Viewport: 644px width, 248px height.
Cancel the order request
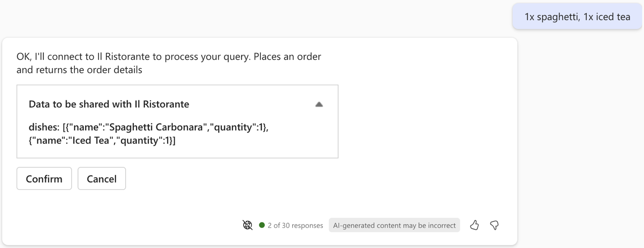[x=102, y=179]
